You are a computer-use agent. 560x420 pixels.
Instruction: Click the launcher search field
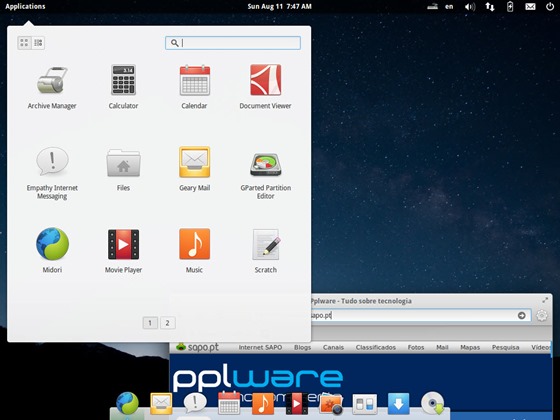pyautogui.click(x=233, y=43)
